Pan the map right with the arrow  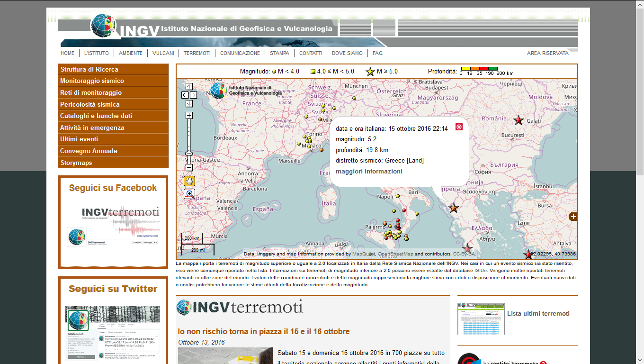point(193,95)
